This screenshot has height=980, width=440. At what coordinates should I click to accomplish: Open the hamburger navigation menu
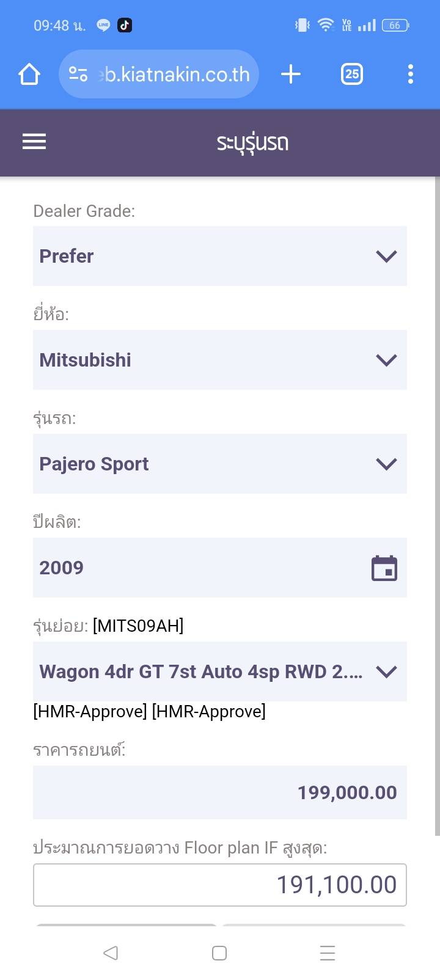click(x=34, y=142)
